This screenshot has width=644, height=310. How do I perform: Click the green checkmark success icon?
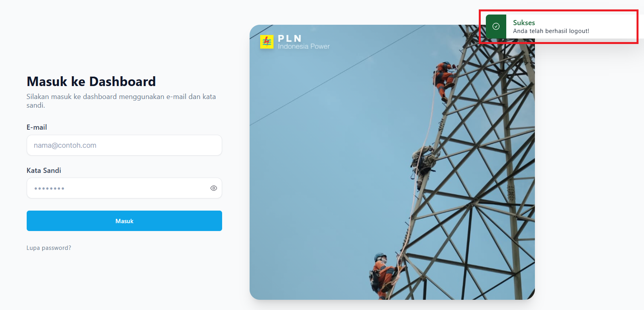pyautogui.click(x=496, y=26)
